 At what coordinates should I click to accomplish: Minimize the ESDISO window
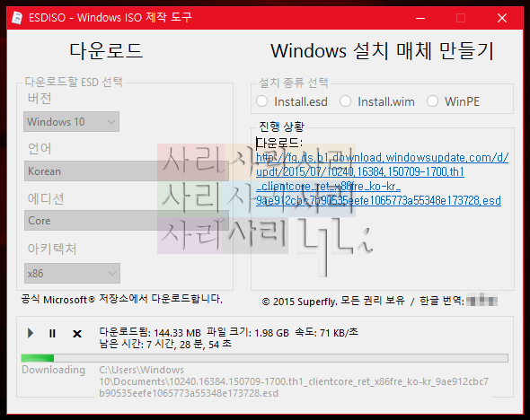pos(420,18)
